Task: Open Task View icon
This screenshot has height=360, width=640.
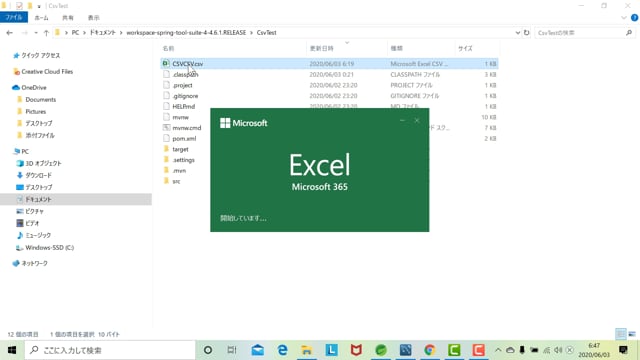Action: point(232,350)
